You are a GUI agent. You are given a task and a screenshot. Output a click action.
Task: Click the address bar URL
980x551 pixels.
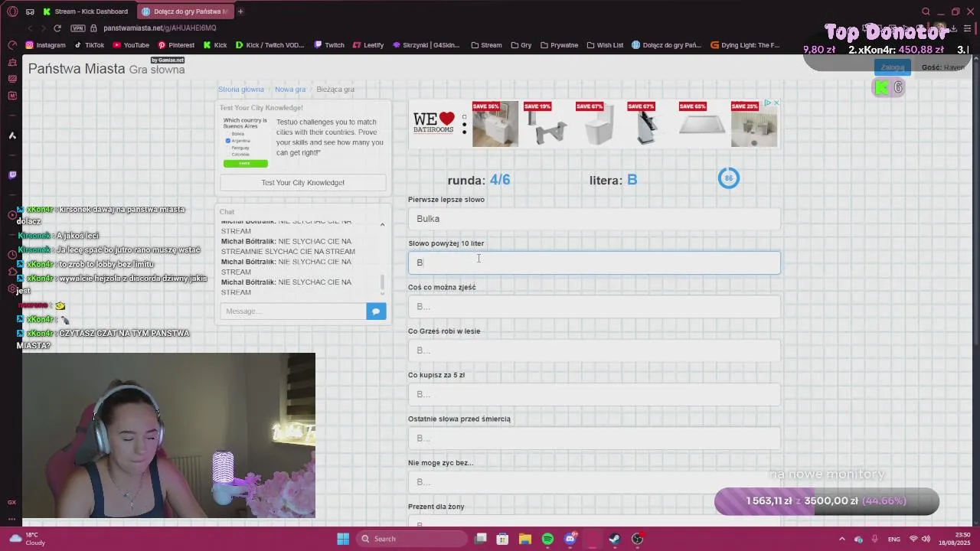[160, 28]
